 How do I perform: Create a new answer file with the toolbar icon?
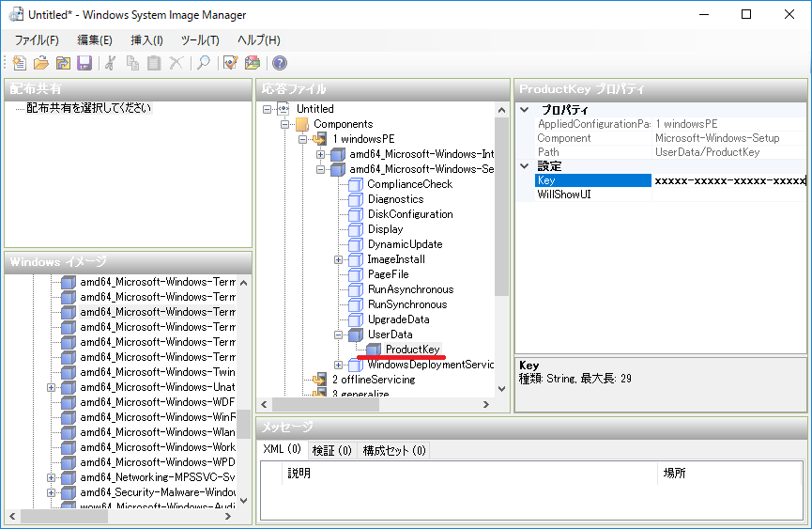click(x=19, y=63)
